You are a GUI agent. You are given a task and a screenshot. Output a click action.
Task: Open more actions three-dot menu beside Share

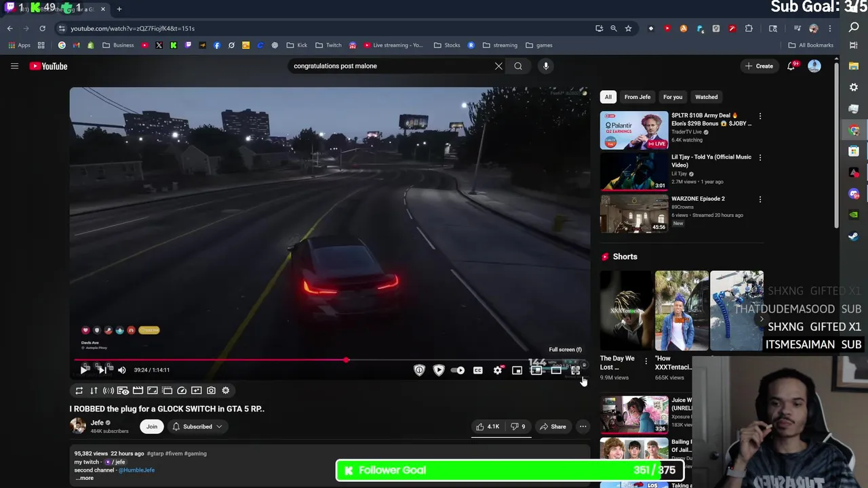pyautogui.click(x=583, y=426)
